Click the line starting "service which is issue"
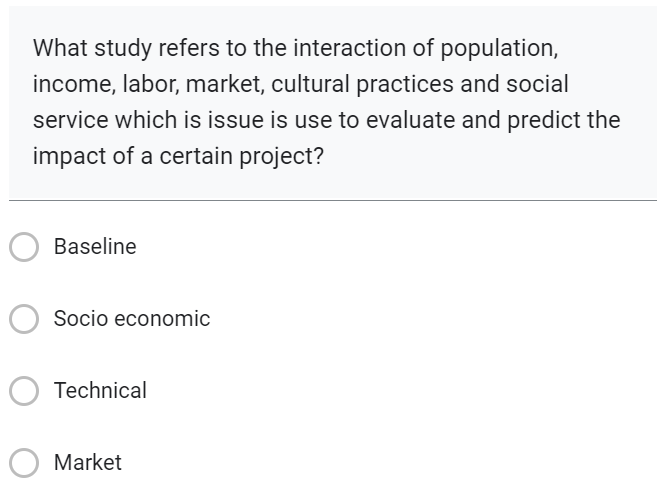This screenshot has height=484, width=661. click(x=326, y=121)
